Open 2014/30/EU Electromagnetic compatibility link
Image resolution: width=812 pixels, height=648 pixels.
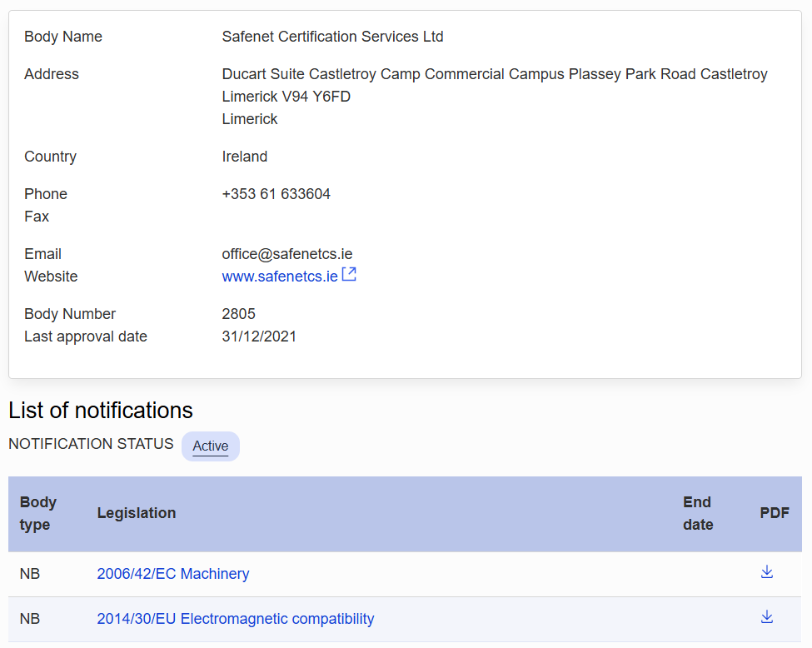pos(236,619)
